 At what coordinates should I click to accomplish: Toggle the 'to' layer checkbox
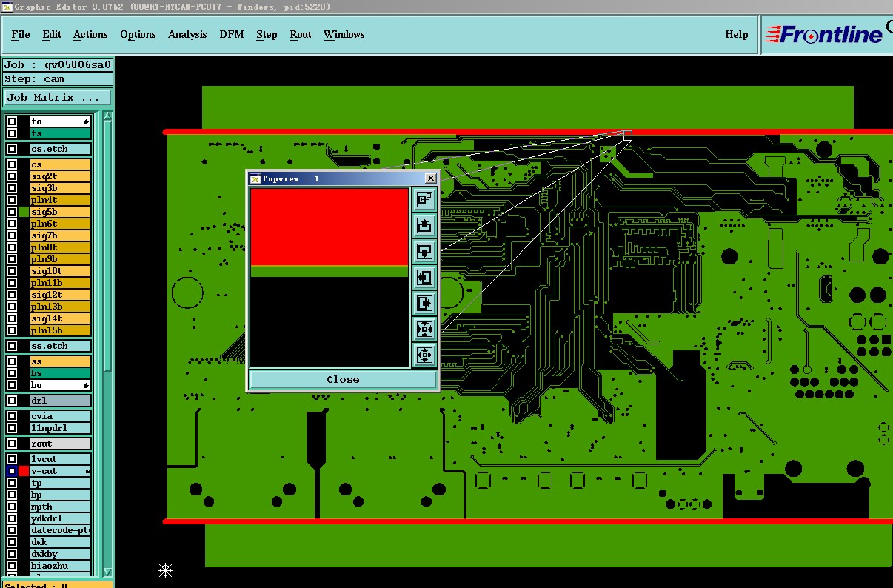tap(12, 121)
